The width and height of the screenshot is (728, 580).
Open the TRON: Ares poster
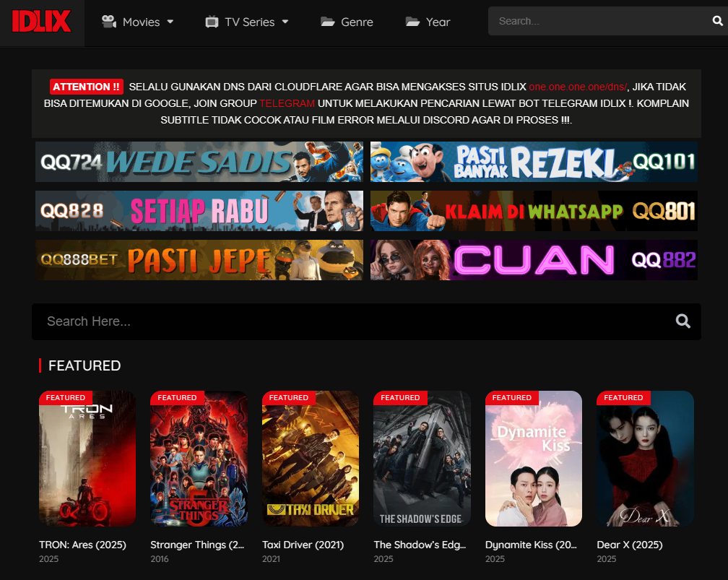click(x=87, y=459)
